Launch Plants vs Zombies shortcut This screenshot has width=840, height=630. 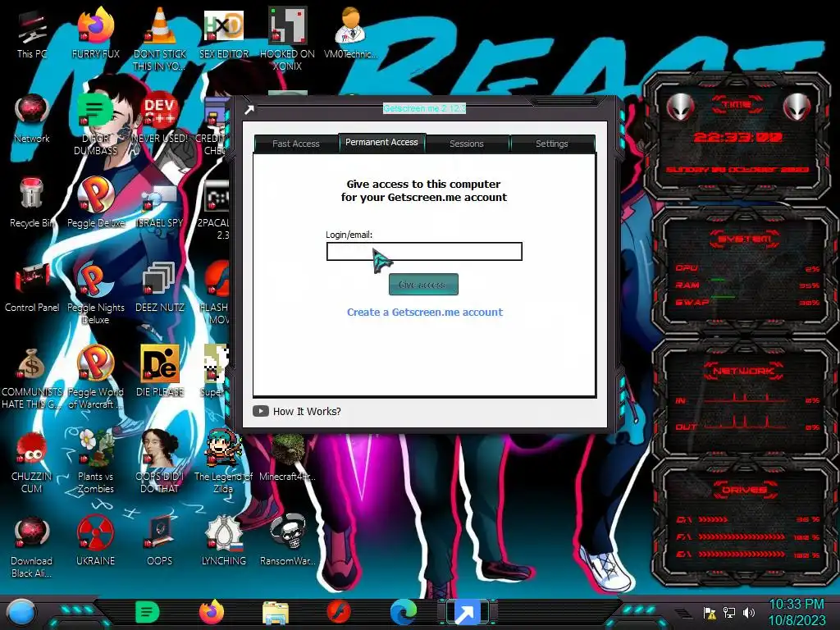(x=95, y=461)
